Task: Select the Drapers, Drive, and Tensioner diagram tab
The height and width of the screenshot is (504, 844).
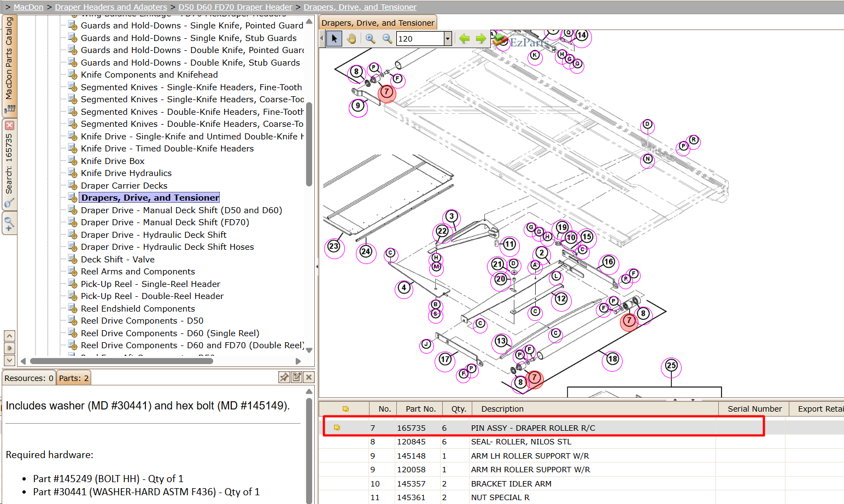Action: (x=378, y=22)
